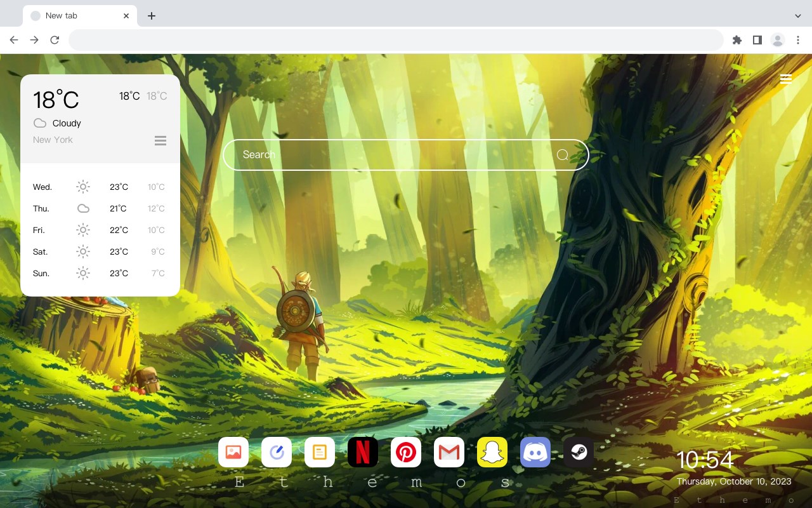Click the search magnifier icon
The image size is (812, 508).
[563, 155]
